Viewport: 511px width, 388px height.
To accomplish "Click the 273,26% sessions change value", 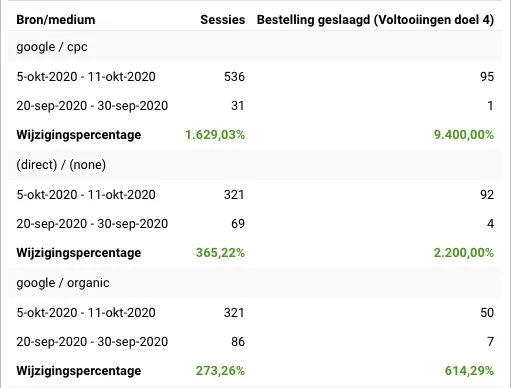I will click(x=220, y=371).
